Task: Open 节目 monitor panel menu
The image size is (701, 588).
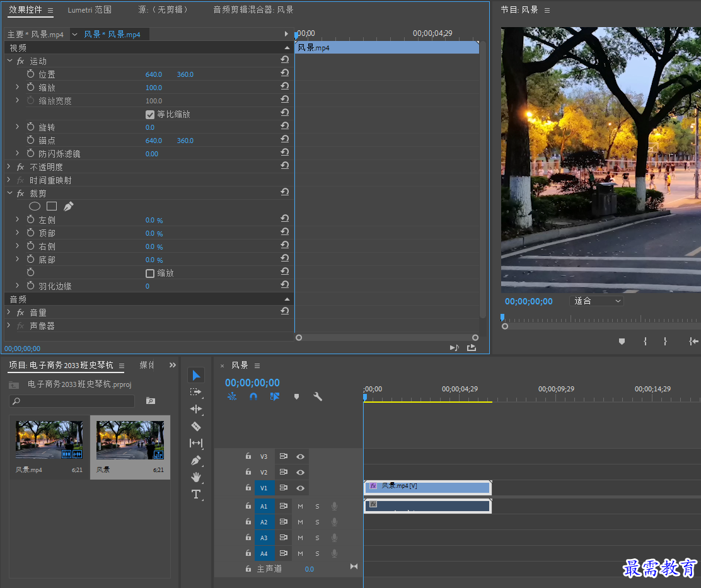Action: [x=547, y=10]
